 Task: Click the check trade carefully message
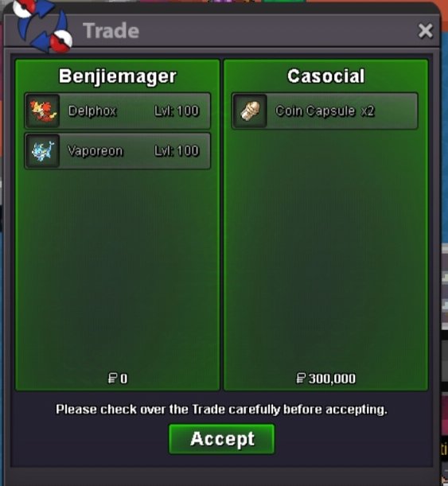coord(222,410)
